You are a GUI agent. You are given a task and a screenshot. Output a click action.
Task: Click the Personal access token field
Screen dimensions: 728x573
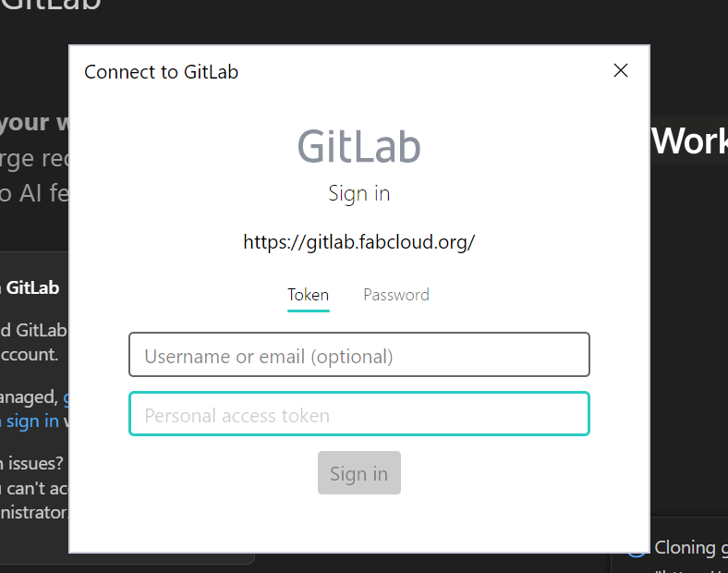click(358, 414)
